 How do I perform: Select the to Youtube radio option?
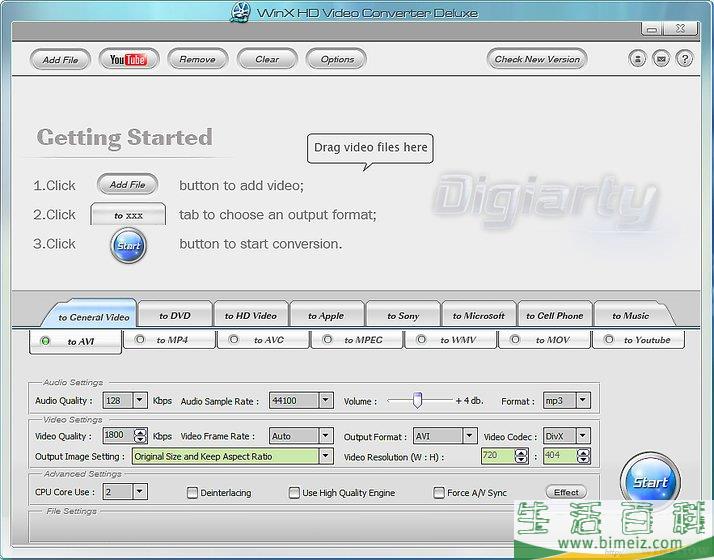609,340
